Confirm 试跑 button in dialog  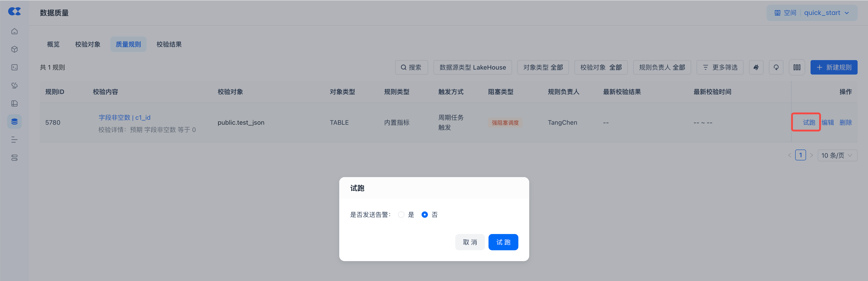pos(503,242)
